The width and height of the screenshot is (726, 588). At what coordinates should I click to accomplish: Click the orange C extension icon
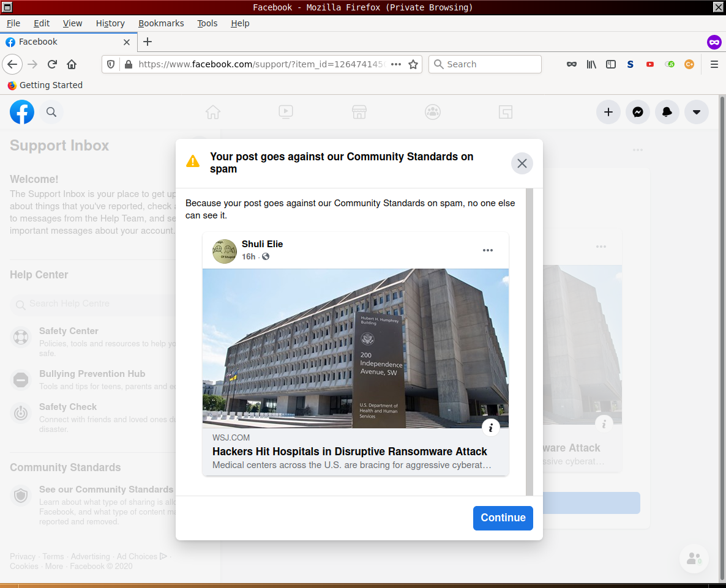tap(689, 64)
